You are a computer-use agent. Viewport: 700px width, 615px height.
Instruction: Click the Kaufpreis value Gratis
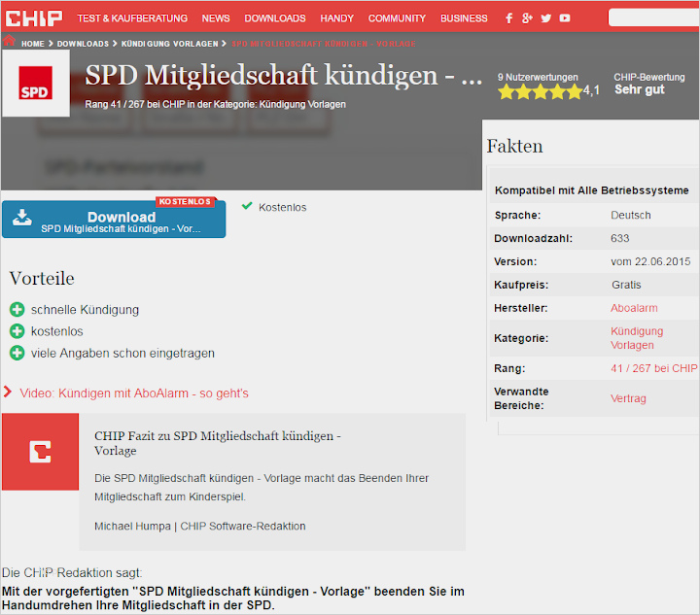626,285
